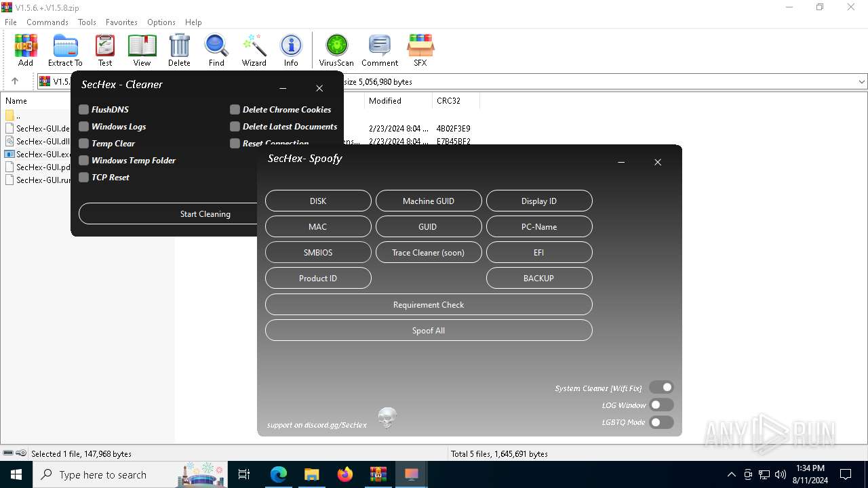This screenshot has height=488, width=868.
Task: Open File Explorer from taskbar
Action: click(311, 474)
